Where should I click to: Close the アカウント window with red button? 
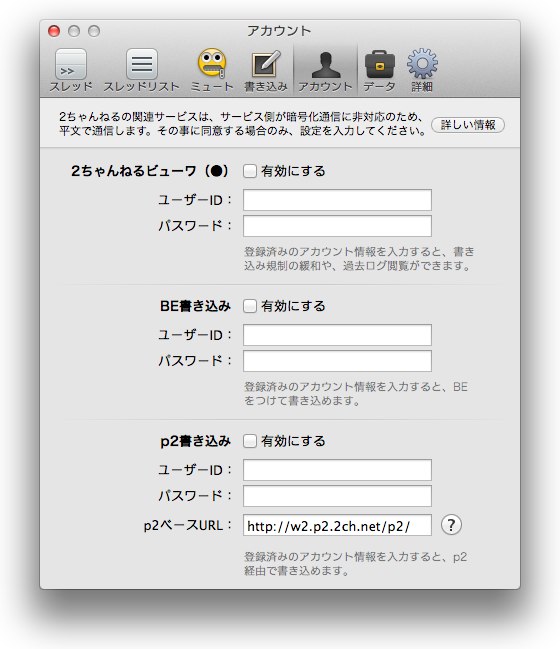coord(54,31)
